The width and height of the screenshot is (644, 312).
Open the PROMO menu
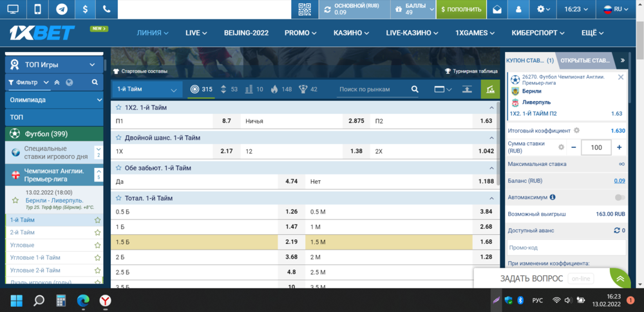coord(301,33)
